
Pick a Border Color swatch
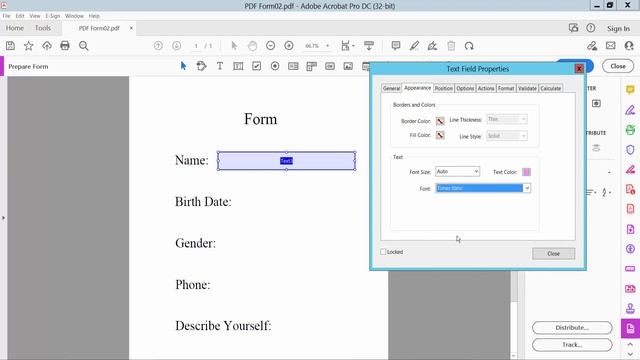[x=440, y=121]
